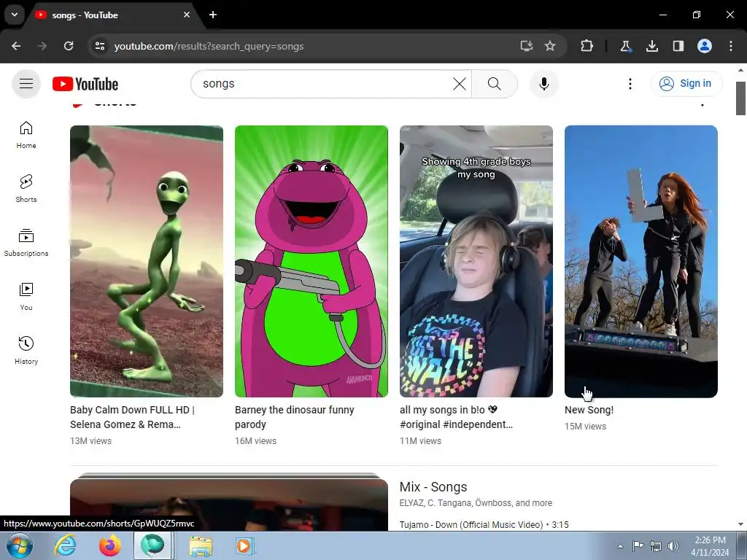747x560 pixels.
Task: Bookmark this page with the star
Action: [x=550, y=46]
